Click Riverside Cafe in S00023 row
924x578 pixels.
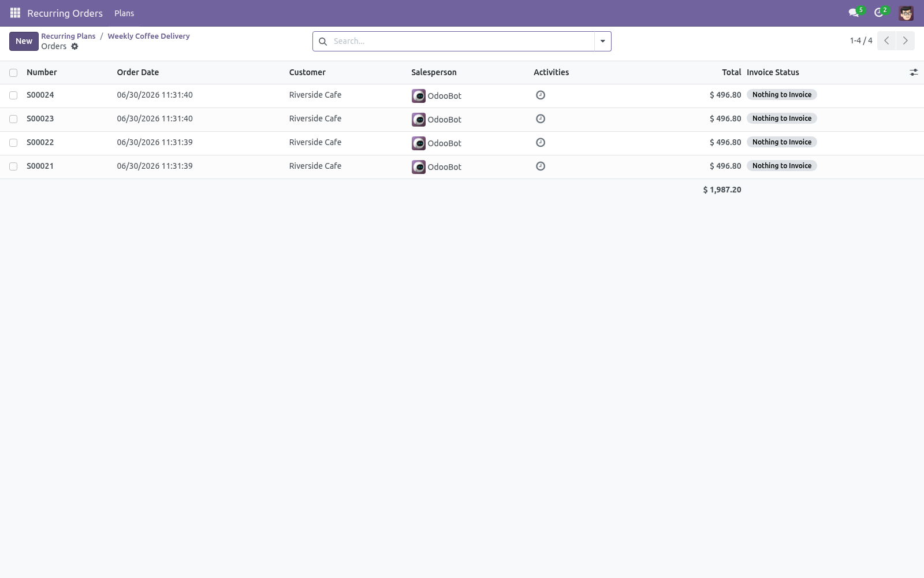coord(315,118)
